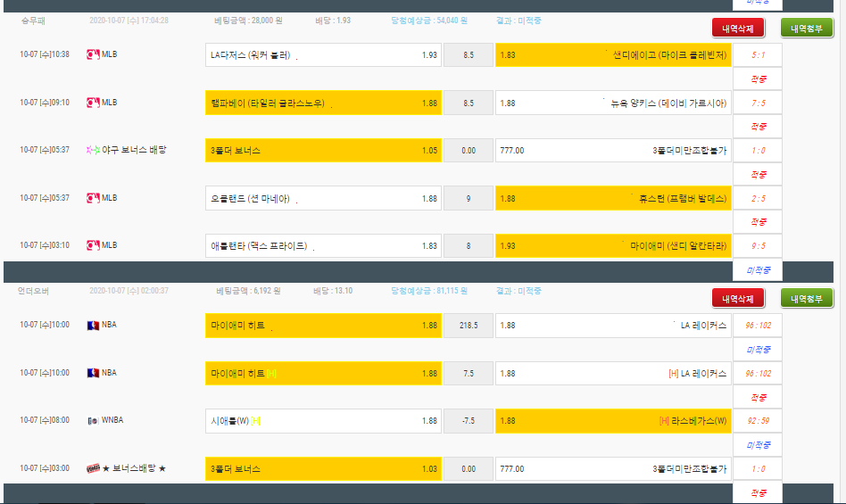Screen dimensions: 846x504
Task: Click the ★ 보너스배당 ★ icon
Action: click(x=92, y=468)
